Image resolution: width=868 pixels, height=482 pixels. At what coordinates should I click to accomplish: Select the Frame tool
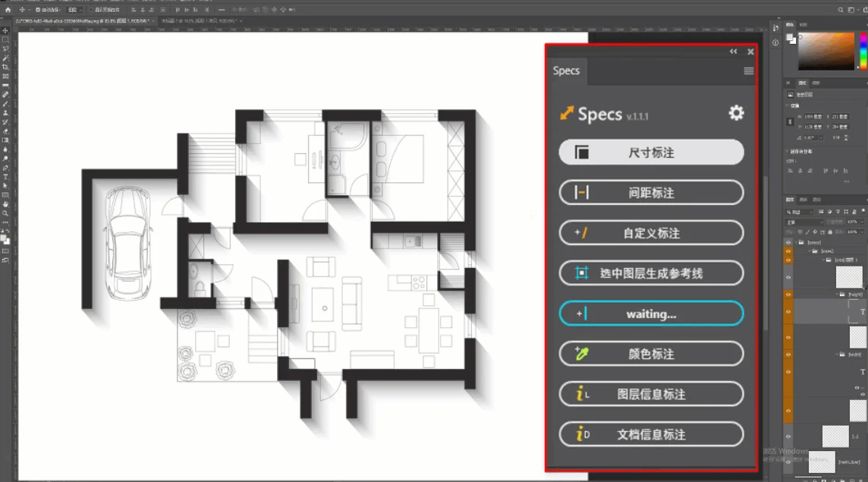(5, 76)
